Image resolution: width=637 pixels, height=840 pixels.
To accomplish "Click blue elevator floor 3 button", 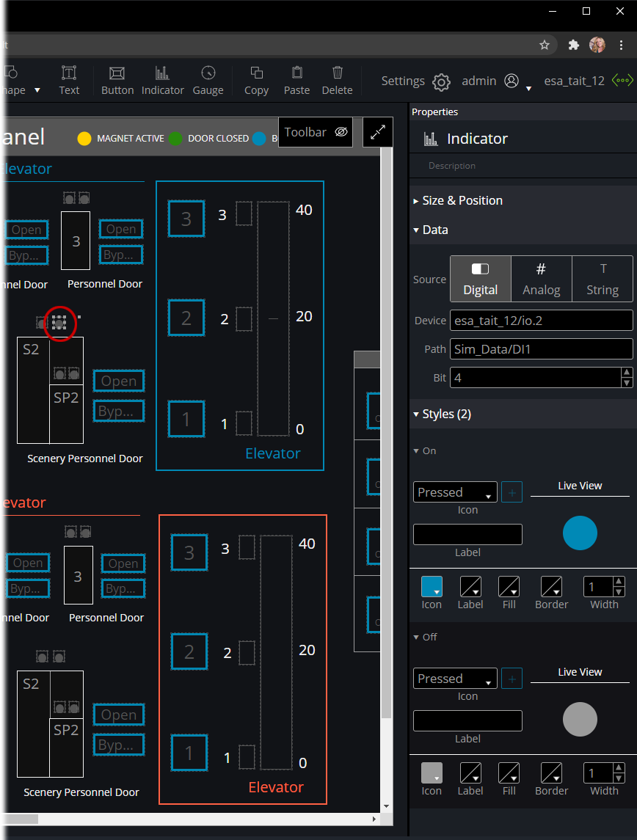I will coord(186,219).
